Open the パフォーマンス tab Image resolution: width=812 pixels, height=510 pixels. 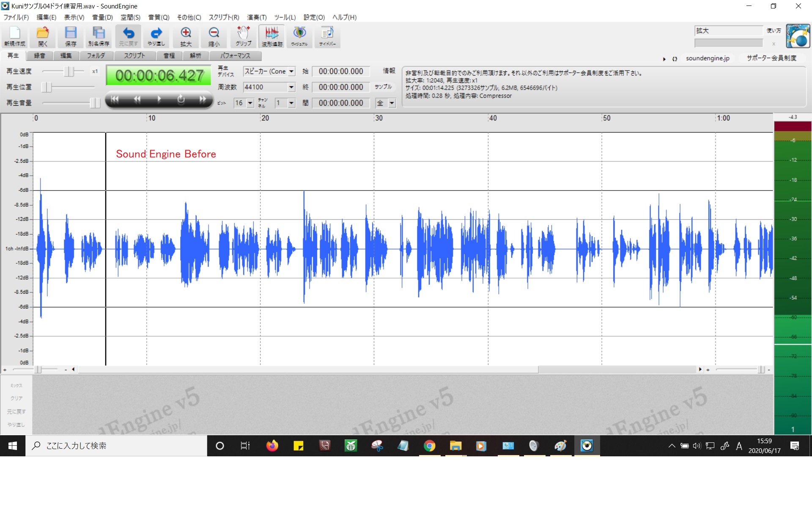point(235,56)
